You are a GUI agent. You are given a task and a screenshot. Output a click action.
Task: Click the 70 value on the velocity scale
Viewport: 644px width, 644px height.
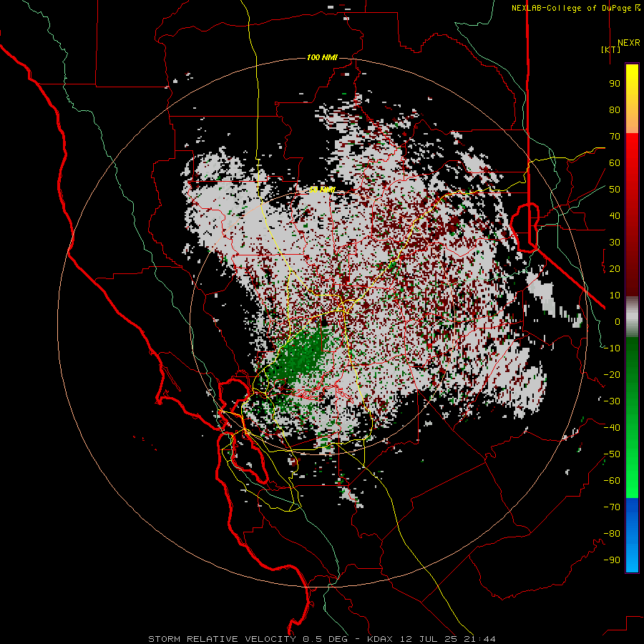click(615, 137)
